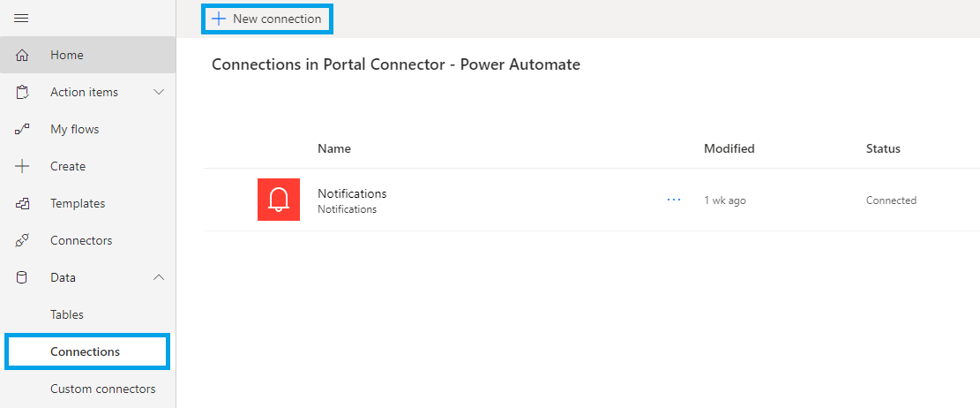This screenshot has width=980, height=408.
Task: Click the Data label in sidebar
Action: click(64, 277)
